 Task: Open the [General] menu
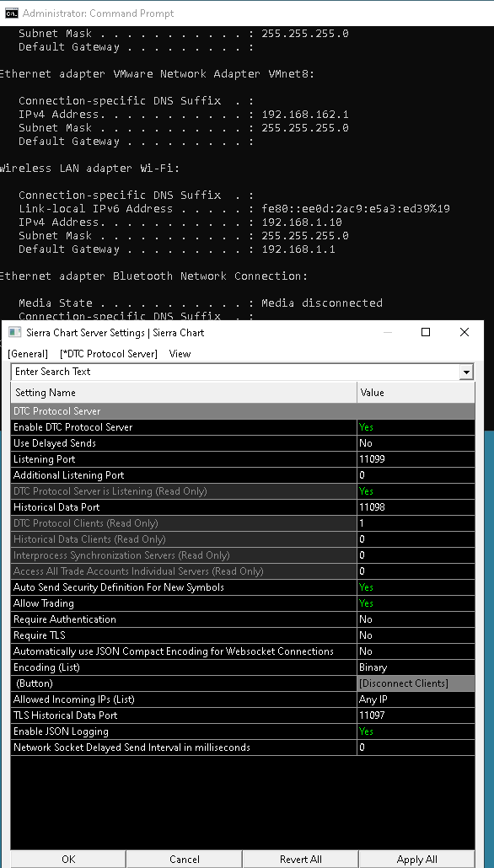pyautogui.click(x=28, y=354)
